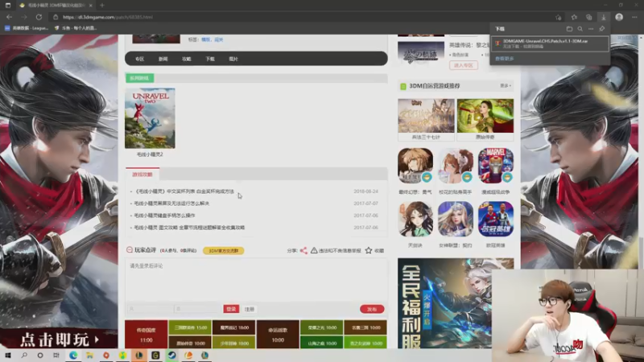Screen dimensions: 644x362
Task: Focus the comment text area
Action: [256, 280]
